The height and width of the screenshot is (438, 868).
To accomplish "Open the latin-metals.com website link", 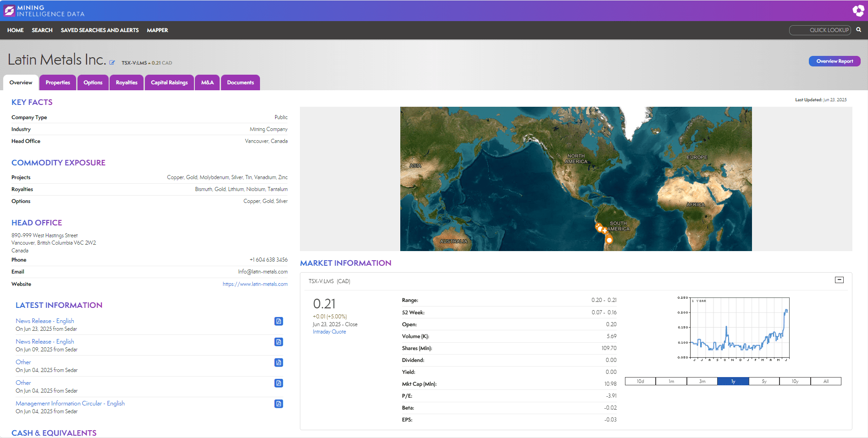I will 255,284.
